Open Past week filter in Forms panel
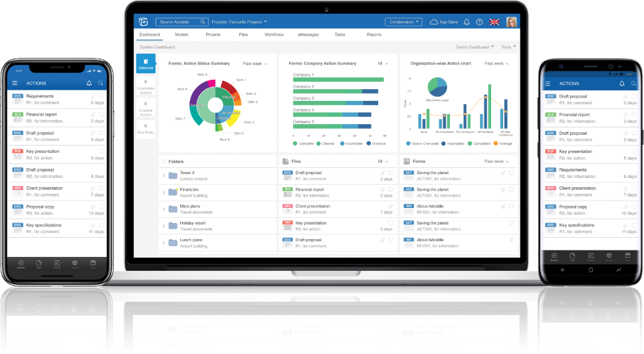 pos(496,161)
